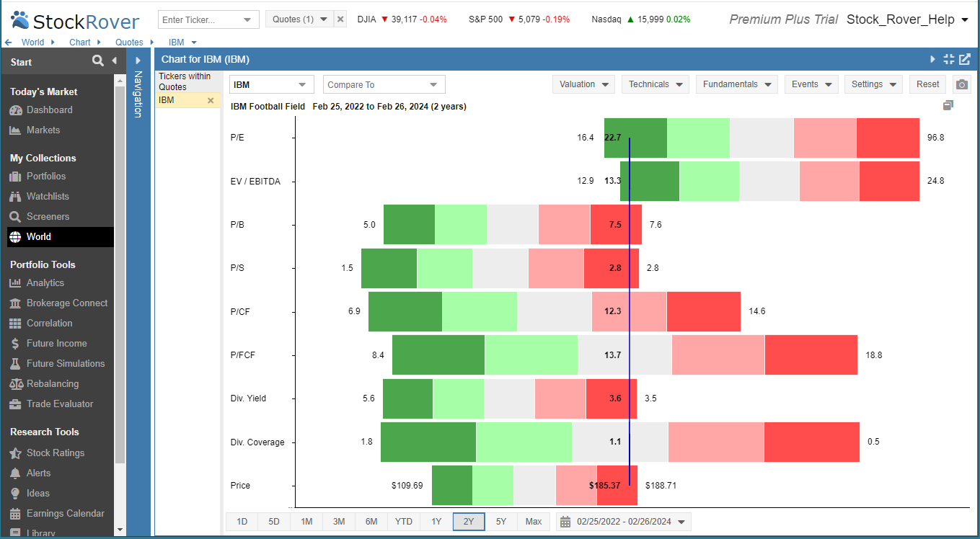The width and height of the screenshot is (980, 539).
Task: Select the 2Y time period
Action: 469,522
